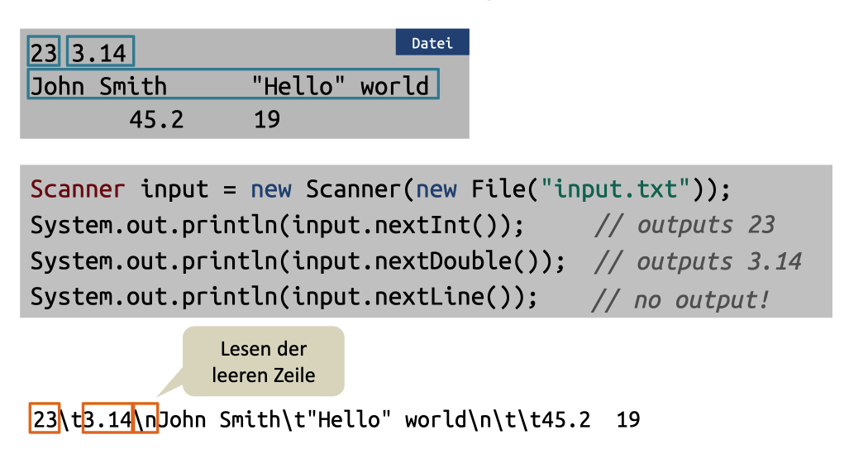Click the input.nextInt() code line
The height and width of the screenshot is (454, 868).
(x=277, y=226)
